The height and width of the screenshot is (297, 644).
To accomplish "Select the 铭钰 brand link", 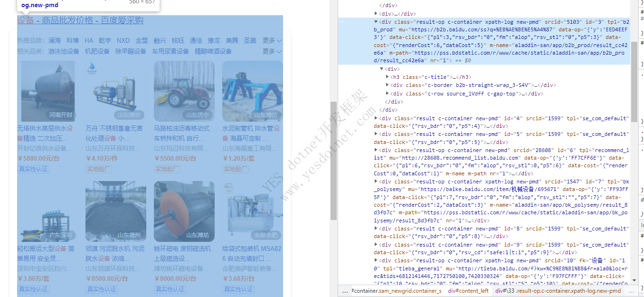I will click(x=178, y=41).
